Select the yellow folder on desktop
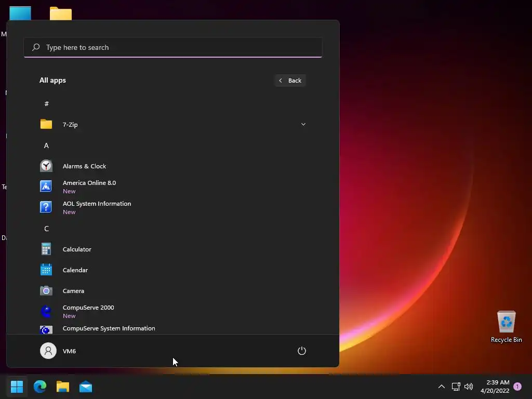This screenshot has width=532, height=399. (61, 14)
